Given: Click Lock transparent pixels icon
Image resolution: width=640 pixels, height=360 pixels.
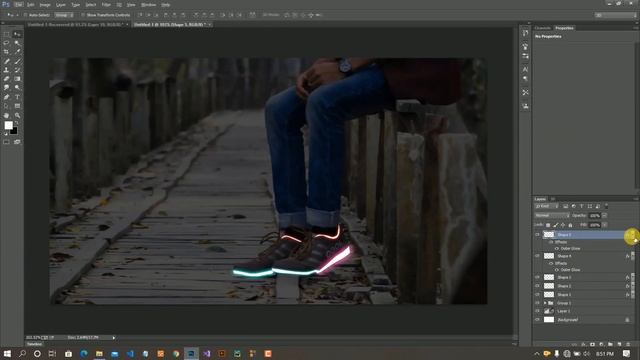Looking at the screenshot, I should click(x=548, y=225).
